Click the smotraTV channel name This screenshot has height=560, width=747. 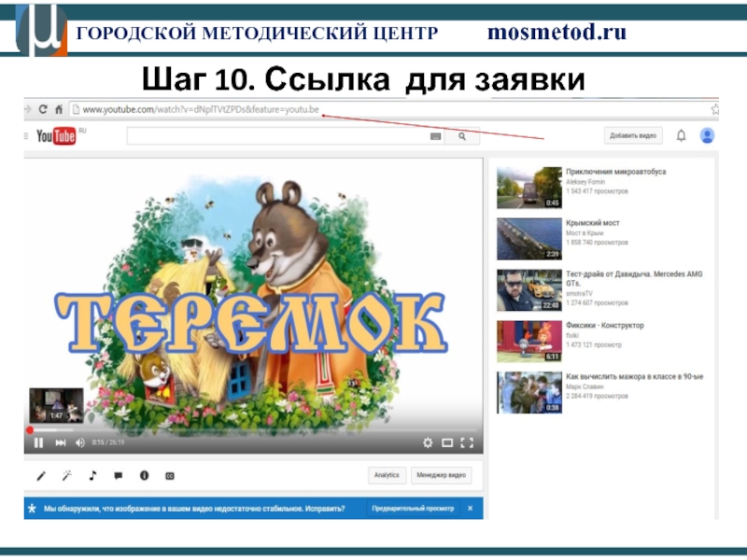point(579,294)
